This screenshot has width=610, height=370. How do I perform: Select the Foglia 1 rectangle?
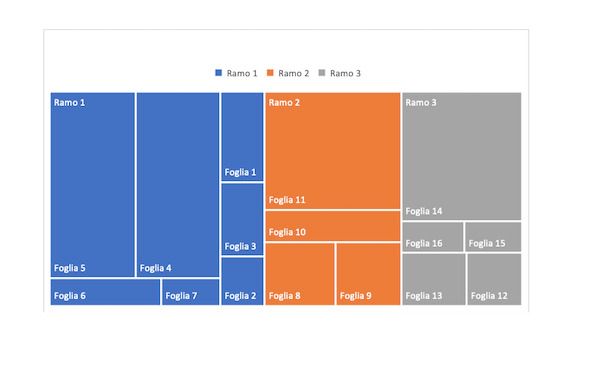242,137
